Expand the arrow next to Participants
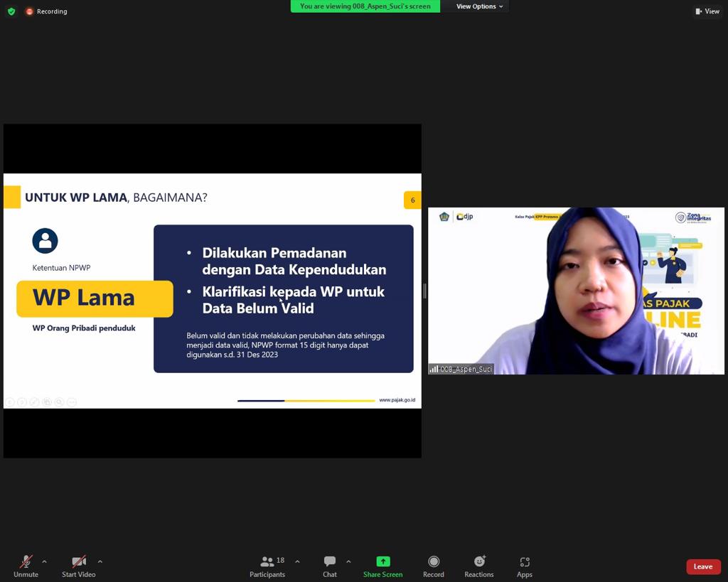This screenshot has width=728, height=582. click(297, 561)
